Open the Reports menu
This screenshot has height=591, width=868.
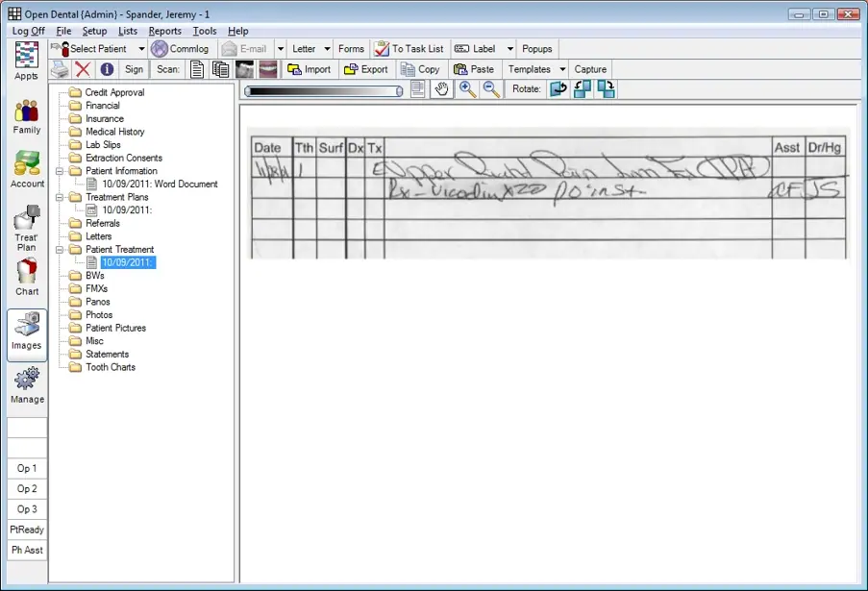tap(164, 31)
